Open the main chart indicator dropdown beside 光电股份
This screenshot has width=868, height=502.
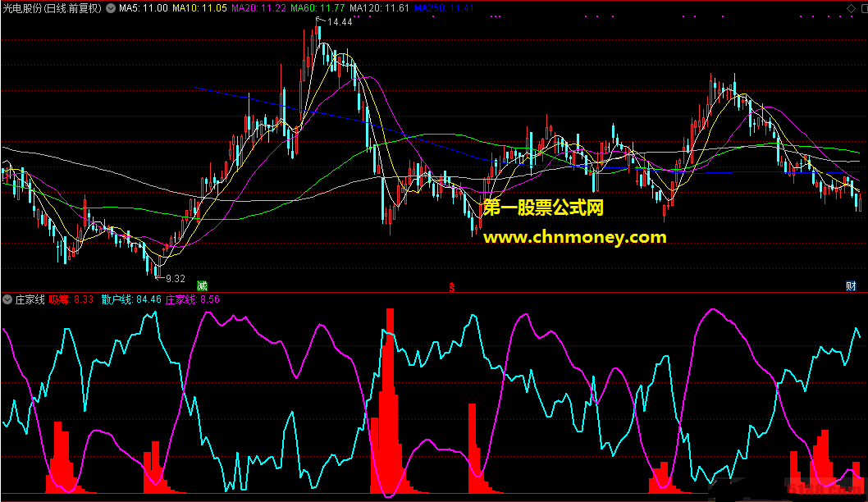coord(111,8)
